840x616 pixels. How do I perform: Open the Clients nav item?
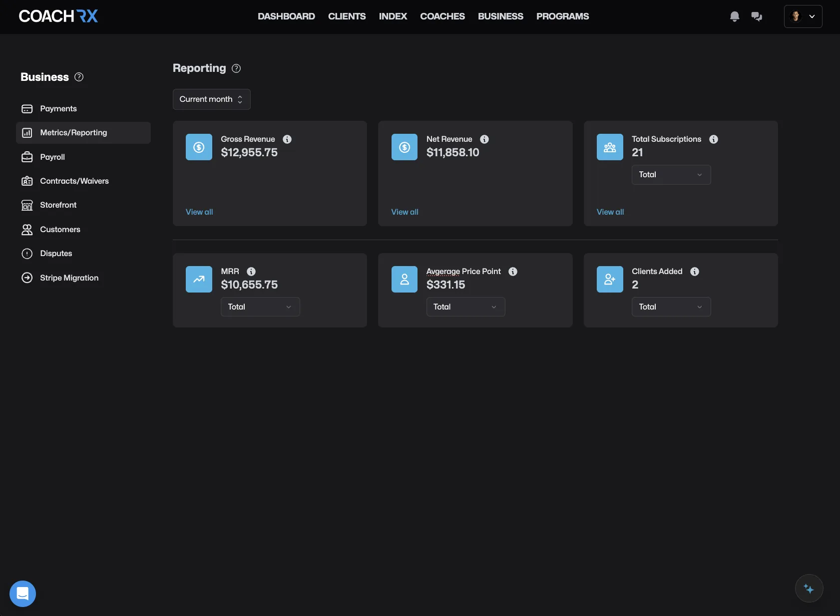347,16
